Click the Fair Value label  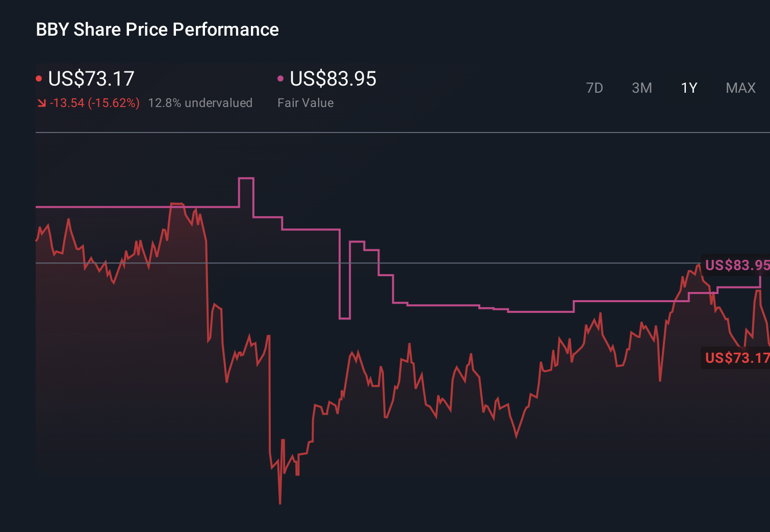click(x=305, y=103)
